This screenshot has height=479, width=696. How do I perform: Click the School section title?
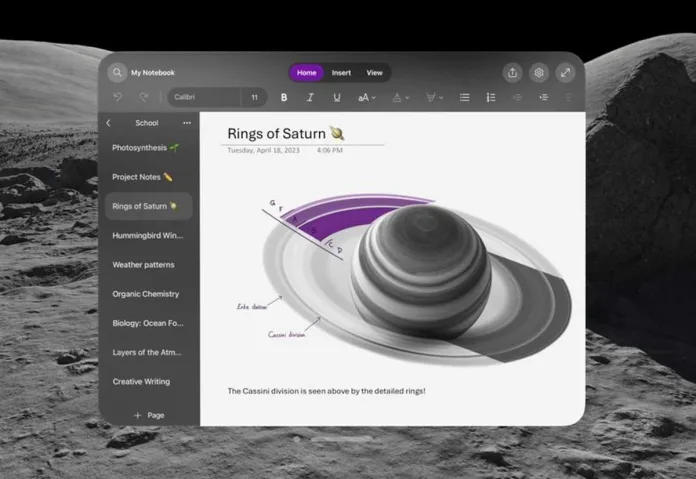pyautogui.click(x=147, y=123)
